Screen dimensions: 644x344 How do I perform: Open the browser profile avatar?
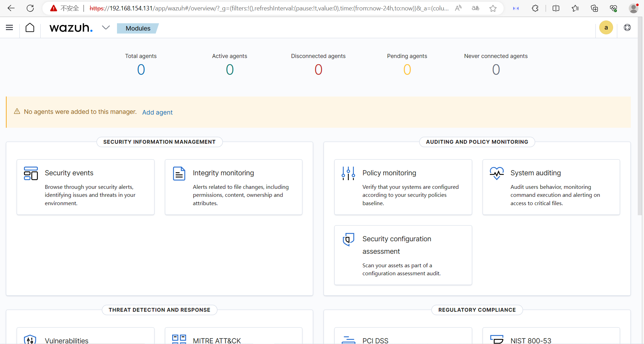point(634,8)
